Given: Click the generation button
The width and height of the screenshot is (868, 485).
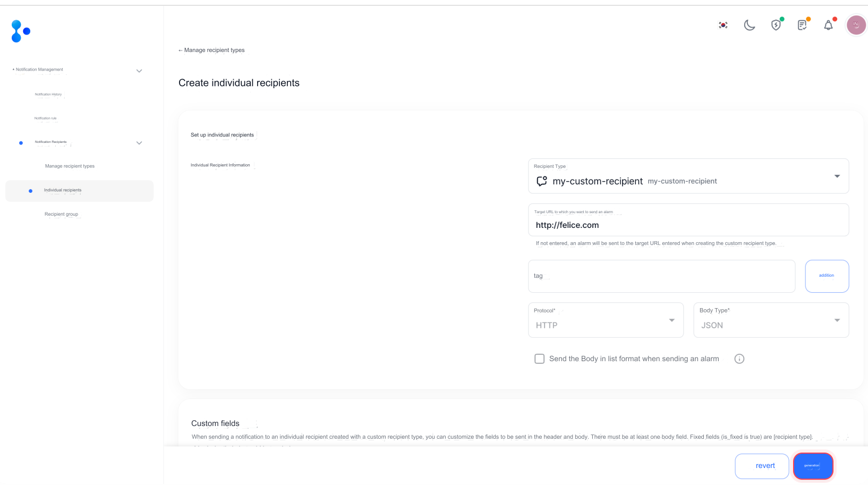Looking at the screenshot, I should [813, 466].
